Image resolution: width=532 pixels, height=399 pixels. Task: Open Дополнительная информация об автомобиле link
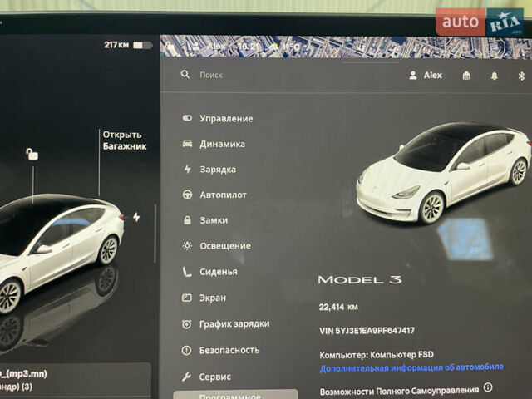pos(411,367)
